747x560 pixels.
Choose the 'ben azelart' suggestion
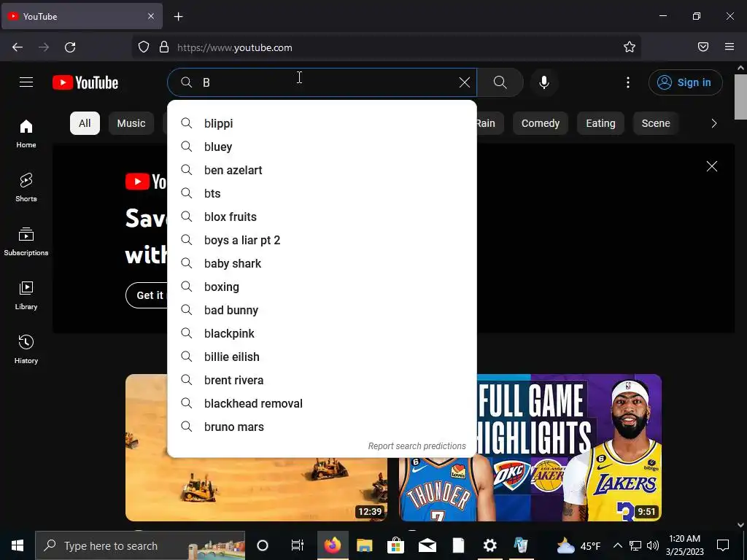tap(322, 170)
